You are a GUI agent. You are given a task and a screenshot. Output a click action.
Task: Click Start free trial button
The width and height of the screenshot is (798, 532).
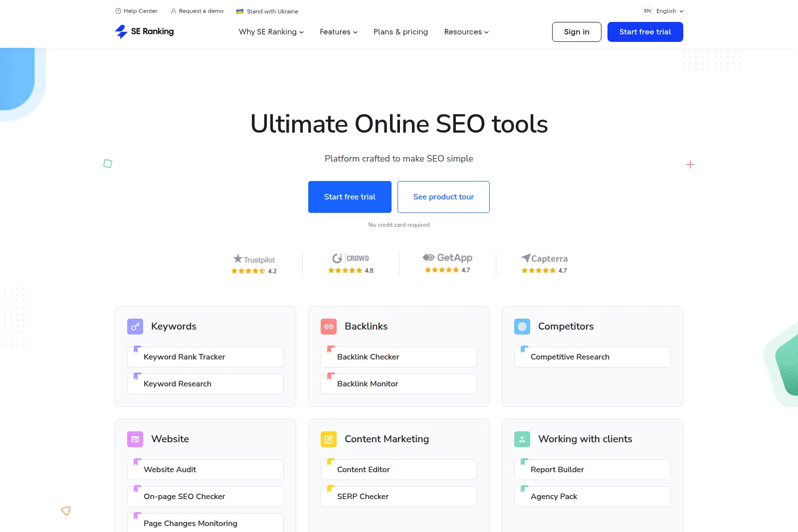point(645,31)
